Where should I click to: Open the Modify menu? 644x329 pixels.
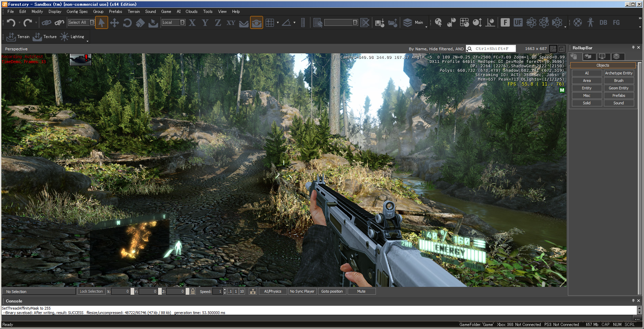click(37, 12)
